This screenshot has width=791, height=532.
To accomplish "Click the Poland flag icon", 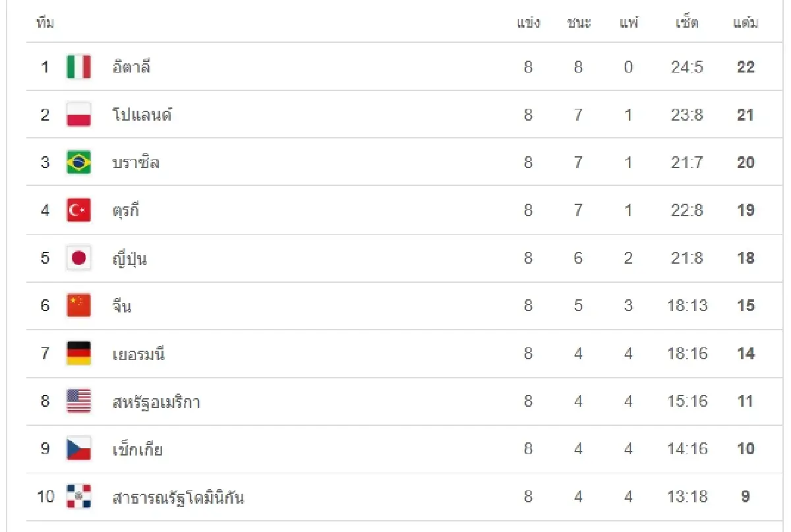I will (78, 115).
